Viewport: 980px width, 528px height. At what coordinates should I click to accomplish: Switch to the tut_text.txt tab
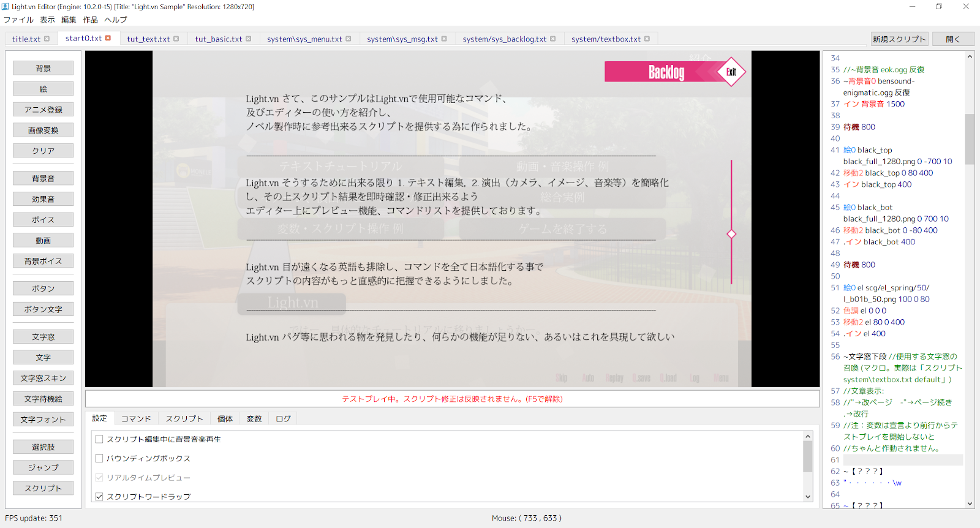point(148,39)
